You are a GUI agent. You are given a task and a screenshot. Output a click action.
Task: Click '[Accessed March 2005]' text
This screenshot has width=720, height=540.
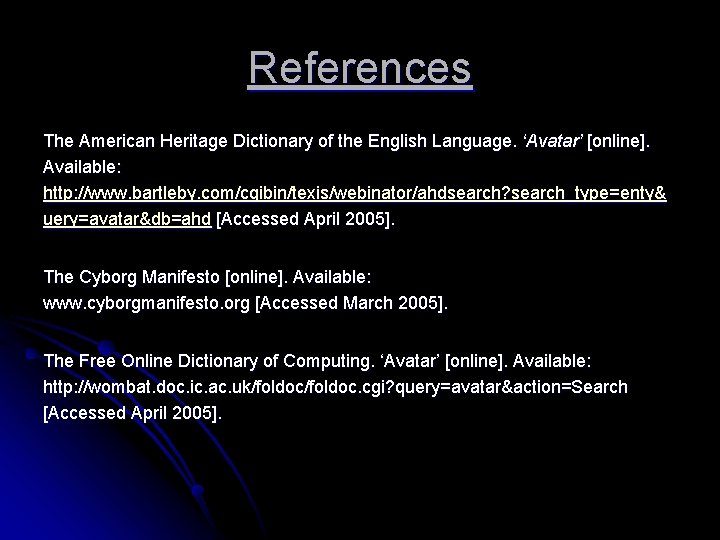point(351,303)
